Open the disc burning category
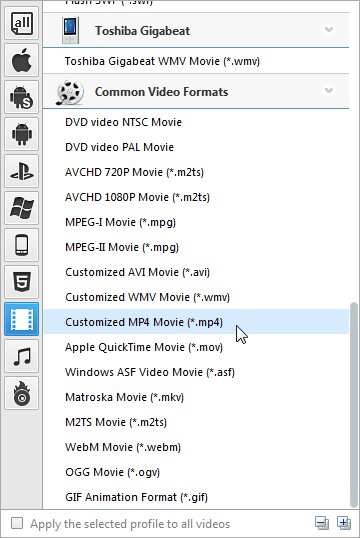Screen dimensions: 360x538 tap(22, 393)
